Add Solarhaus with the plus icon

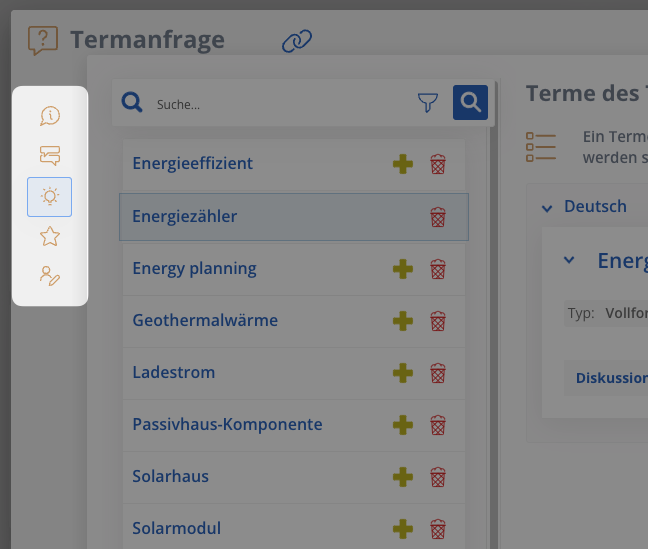tap(403, 477)
